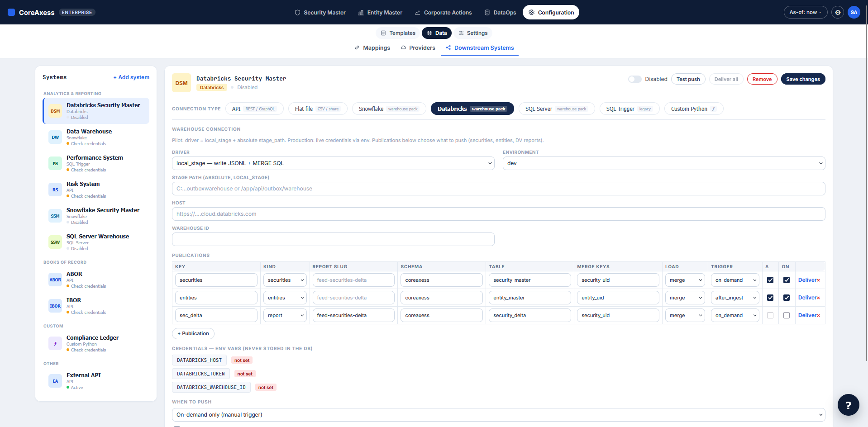Image resolution: width=868 pixels, height=427 pixels.
Task: Click Deliver link for sec_delta row
Action: click(807, 315)
